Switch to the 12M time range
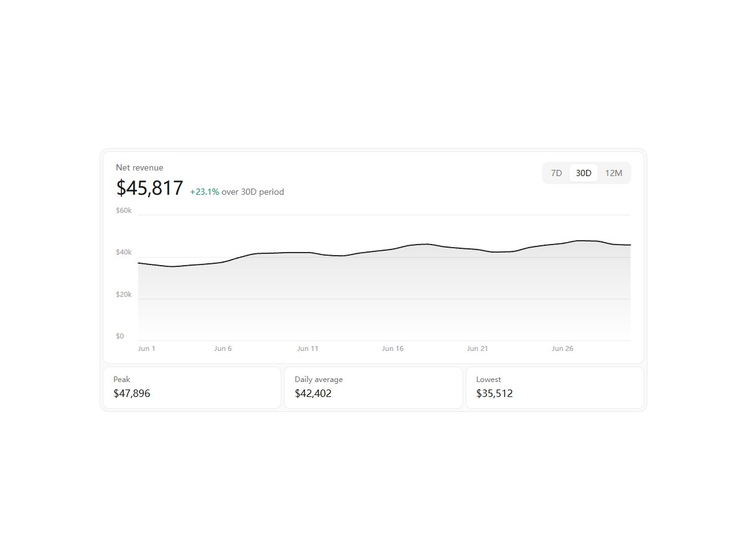Image resolution: width=747 pixels, height=560 pixels. point(613,173)
